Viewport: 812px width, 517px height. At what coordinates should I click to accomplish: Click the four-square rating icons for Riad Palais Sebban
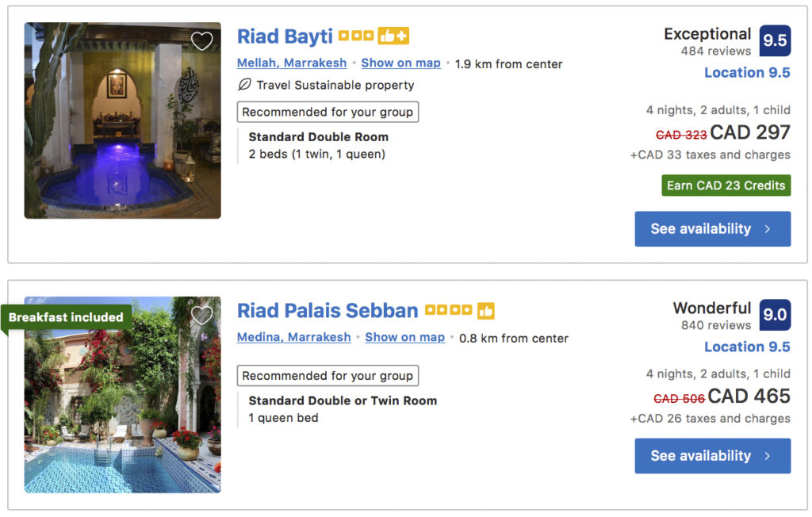coord(448,310)
